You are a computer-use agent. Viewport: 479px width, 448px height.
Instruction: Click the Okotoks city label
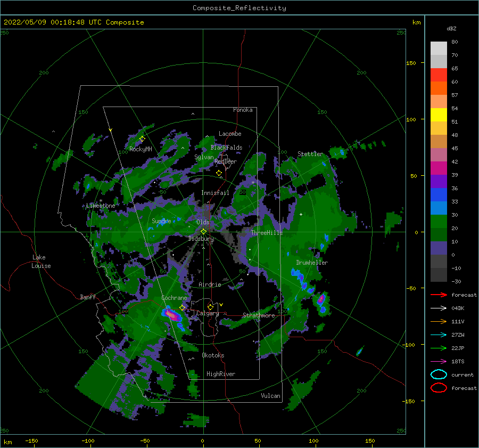213,355
